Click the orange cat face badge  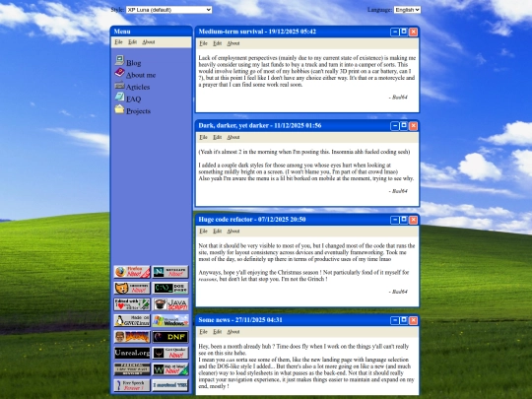pos(132,288)
